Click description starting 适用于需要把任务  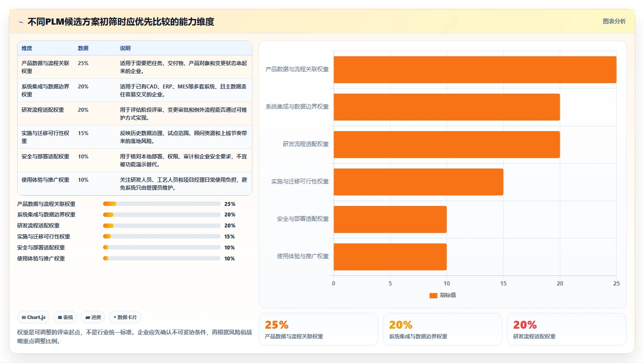[x=184, y=67]
